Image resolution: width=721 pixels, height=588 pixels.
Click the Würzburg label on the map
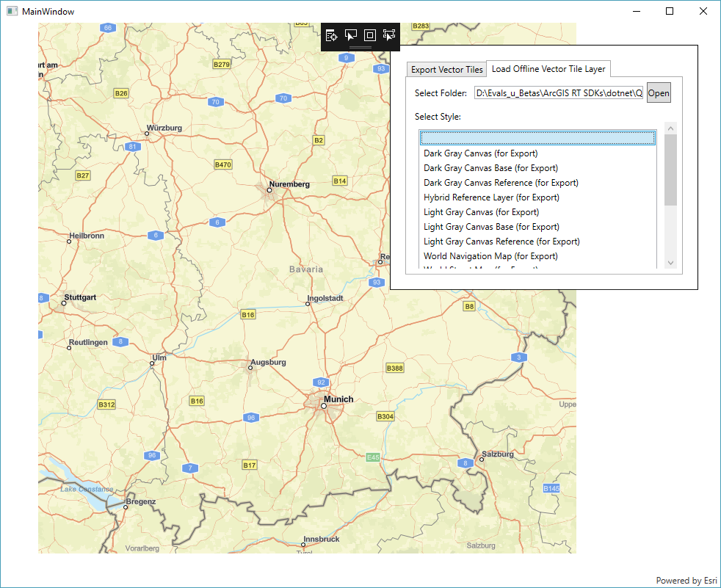(x=164, y=128)
